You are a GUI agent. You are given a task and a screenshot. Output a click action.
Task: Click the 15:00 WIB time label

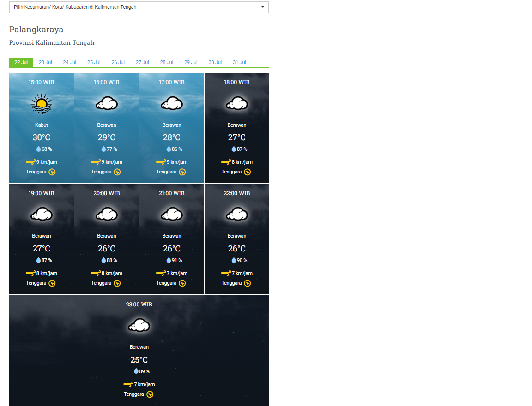[42, 82]
